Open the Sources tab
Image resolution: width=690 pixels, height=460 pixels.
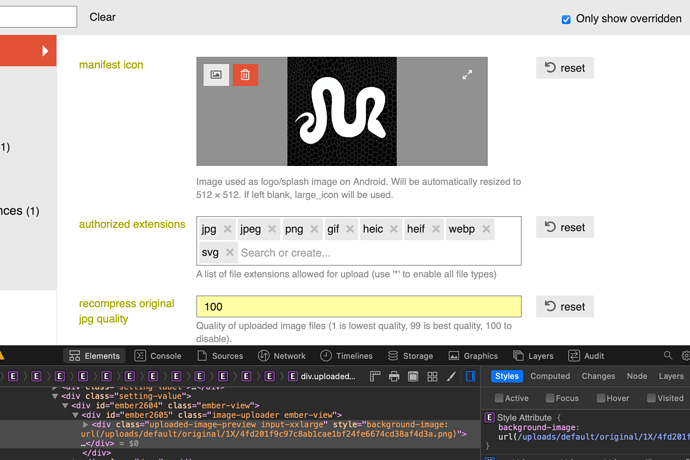point(220,356)
